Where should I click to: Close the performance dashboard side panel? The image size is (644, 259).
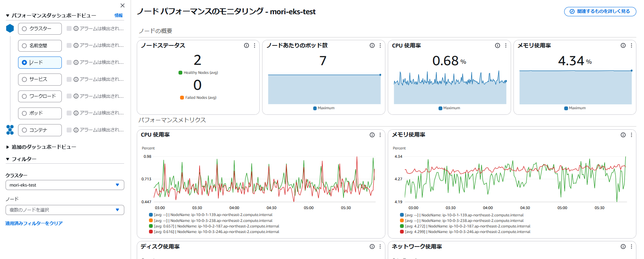(123, 6)
